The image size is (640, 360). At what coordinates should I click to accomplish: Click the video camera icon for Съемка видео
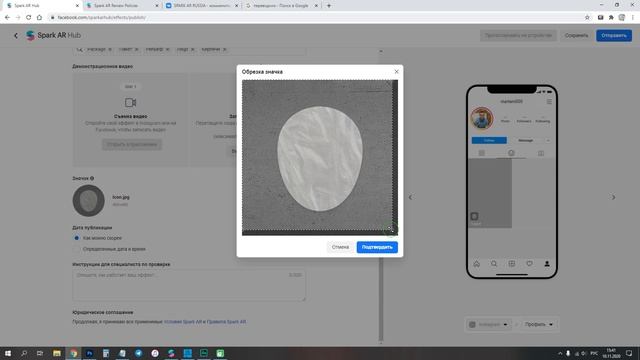131,102
